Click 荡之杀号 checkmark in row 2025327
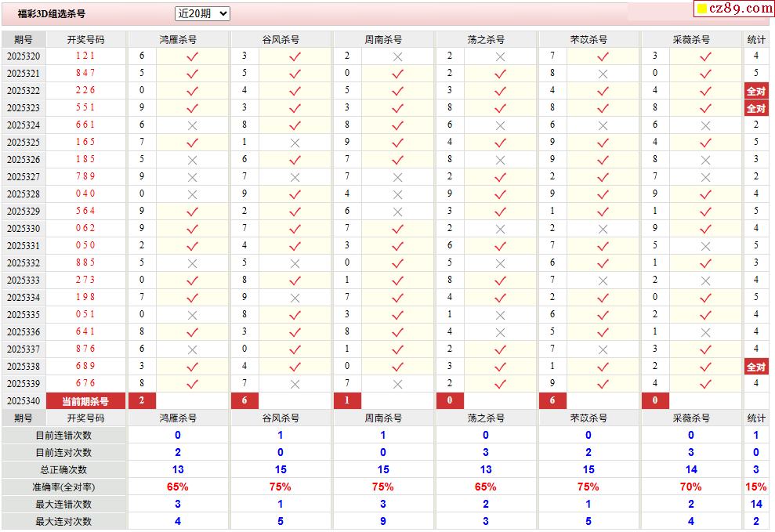Viewport: 775px width, 532px height. click(500, 177)
